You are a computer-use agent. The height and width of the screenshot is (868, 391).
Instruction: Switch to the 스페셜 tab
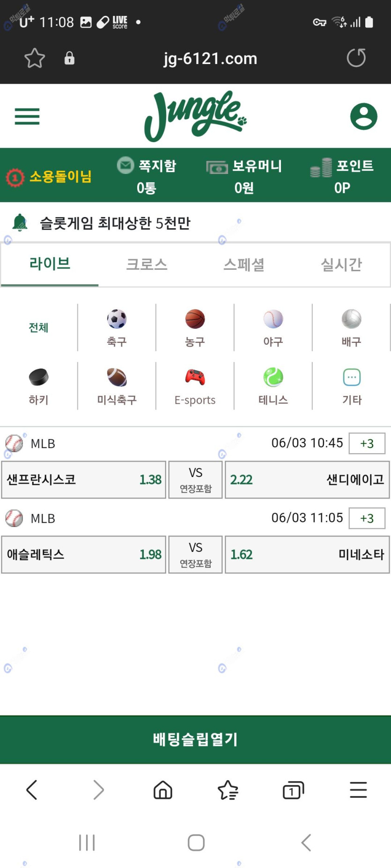tap(244, 264)
